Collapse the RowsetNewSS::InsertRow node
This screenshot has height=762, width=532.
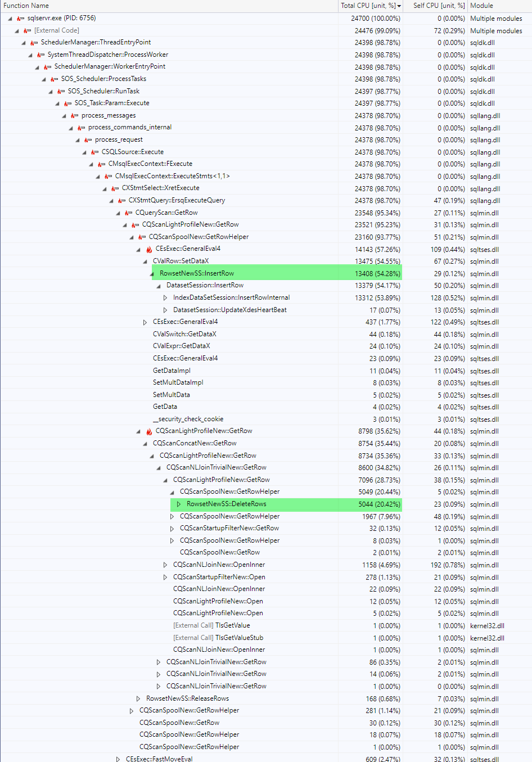[x=152, y=274]
